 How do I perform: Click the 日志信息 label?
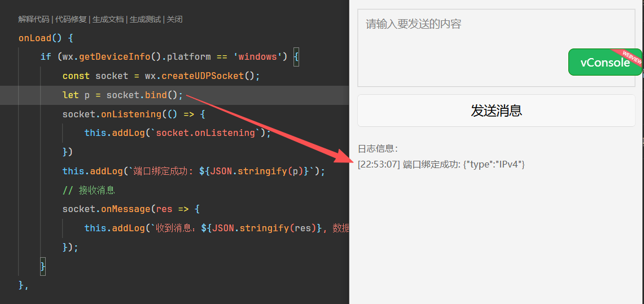click(378, 148)
